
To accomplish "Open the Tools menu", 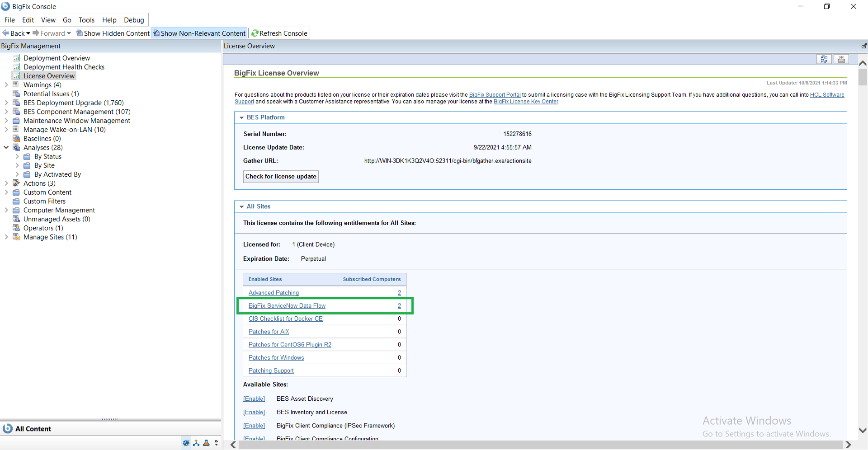I will (86, 20).
